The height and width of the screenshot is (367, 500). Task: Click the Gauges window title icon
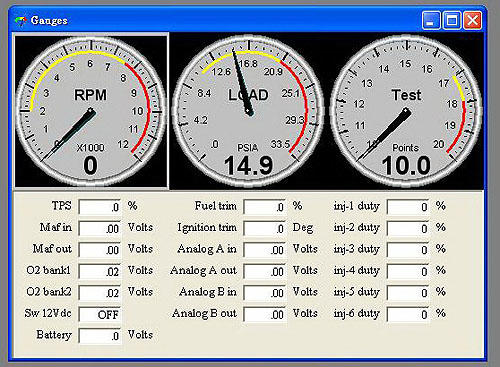coord(20,21)
